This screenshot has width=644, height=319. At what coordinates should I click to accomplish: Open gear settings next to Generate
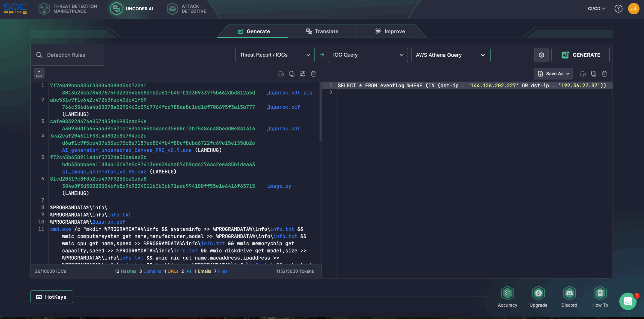pyautogui.click(x=541, y=55)
